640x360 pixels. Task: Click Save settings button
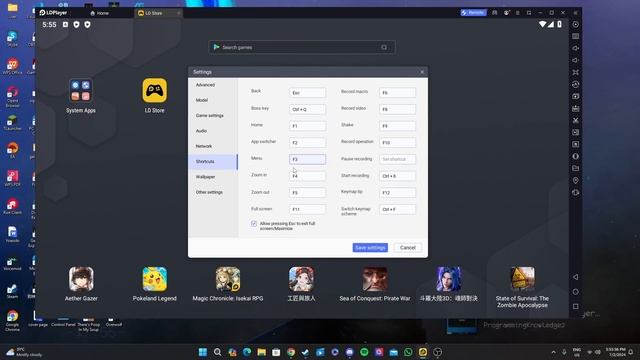(x=370, y=248)
